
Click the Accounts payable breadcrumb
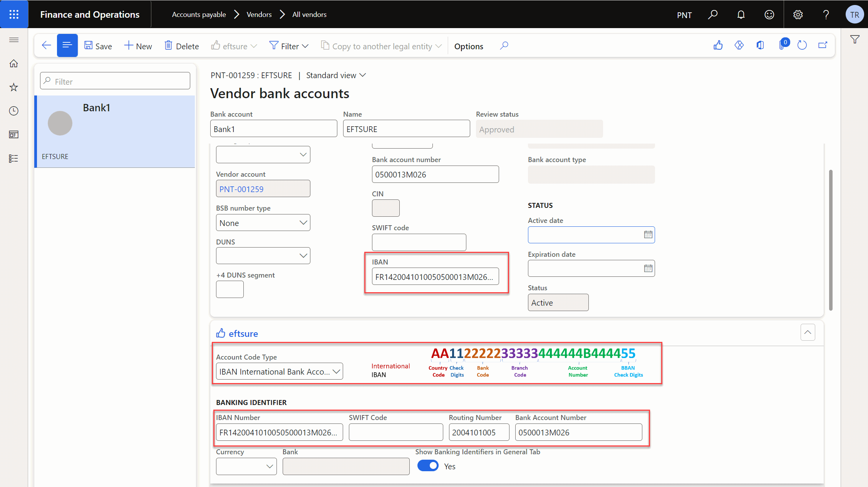[x=199, y=15]
